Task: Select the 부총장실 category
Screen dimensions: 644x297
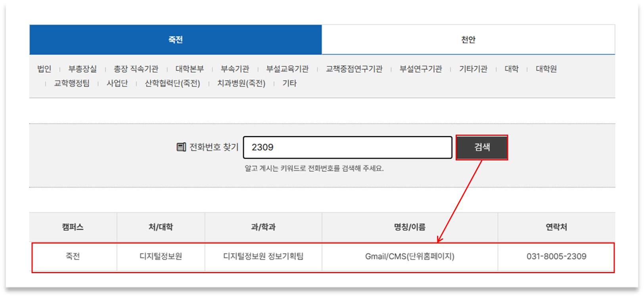Action: pyautogui.click(x=82, y=69)
